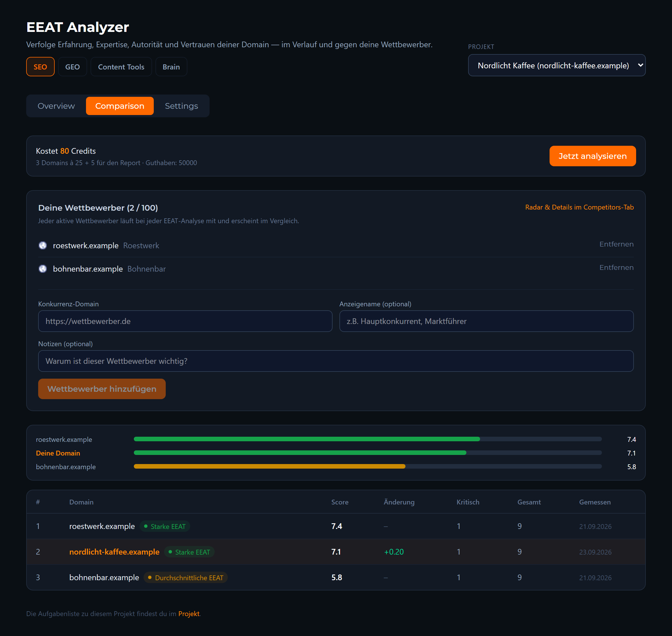Click the Roestwerk display name label
The height and width of the screenshot is (636, 672).
(x=141, y=246)
